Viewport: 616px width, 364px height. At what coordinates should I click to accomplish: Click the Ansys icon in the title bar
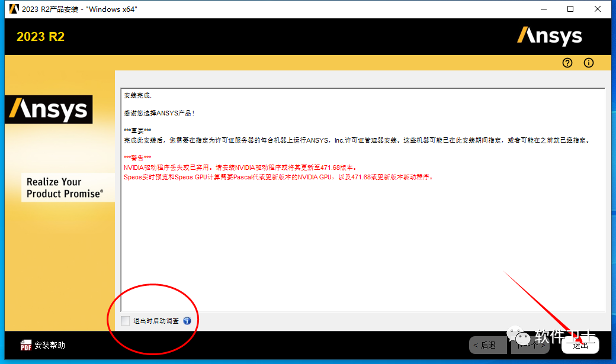14,9
